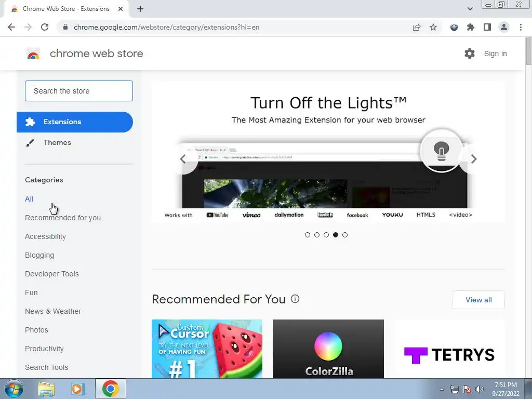Viewport: 532px width, 399px height.
Task: Select the fifth carousel dot
Action: click(345, 235)
